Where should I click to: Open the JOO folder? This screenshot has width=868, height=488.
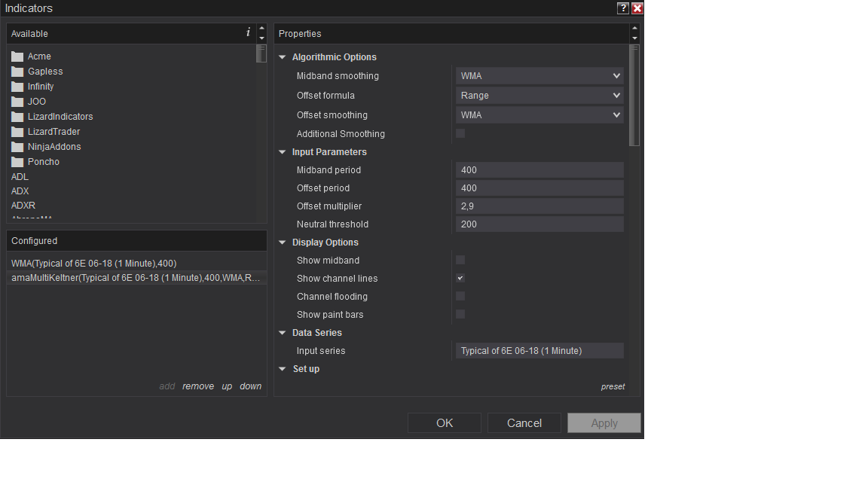coord(29,101)
